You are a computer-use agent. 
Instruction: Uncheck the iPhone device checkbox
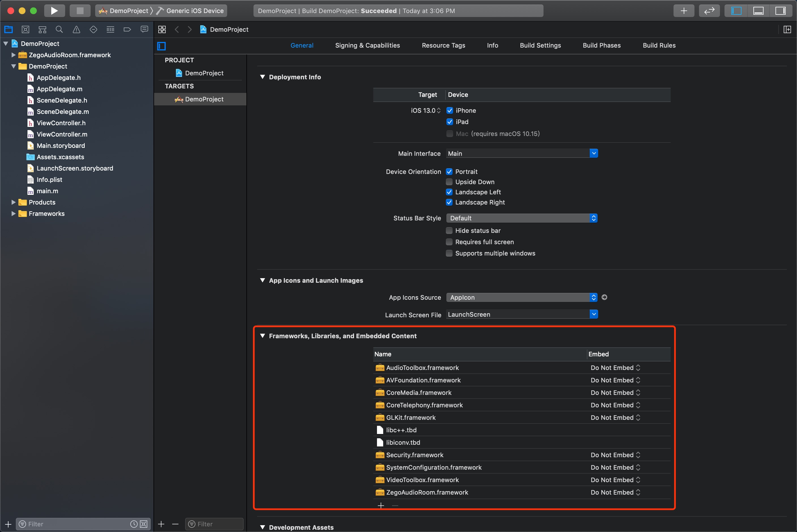450,110
